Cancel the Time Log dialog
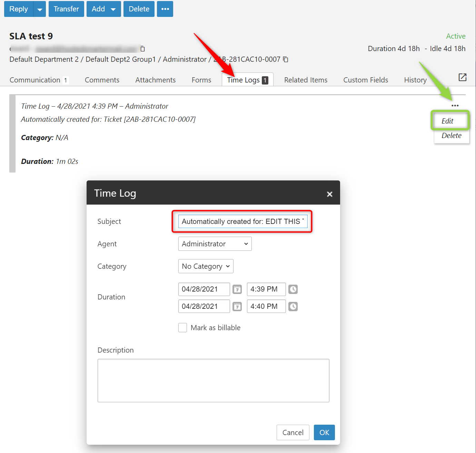 point(292,433)
